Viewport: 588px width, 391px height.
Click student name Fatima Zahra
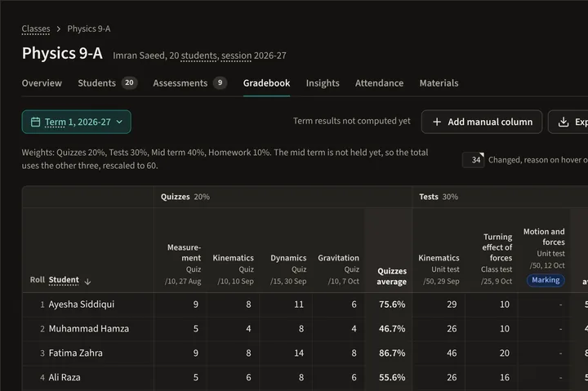[75, 353]
